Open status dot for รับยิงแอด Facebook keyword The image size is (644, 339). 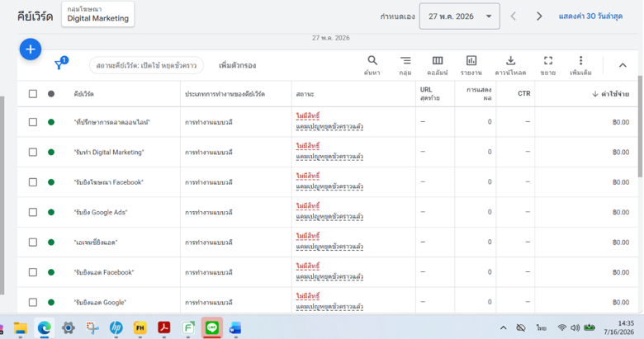click(x=51, y=272)
